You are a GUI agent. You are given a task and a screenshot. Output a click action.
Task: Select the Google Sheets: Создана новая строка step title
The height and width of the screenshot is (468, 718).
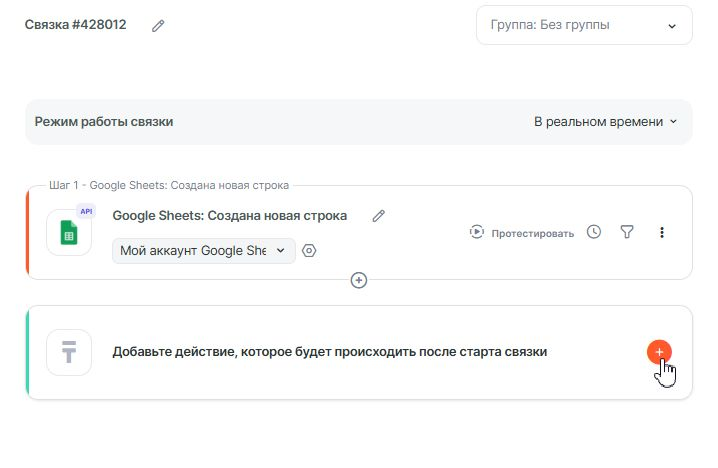click(229, 216)
